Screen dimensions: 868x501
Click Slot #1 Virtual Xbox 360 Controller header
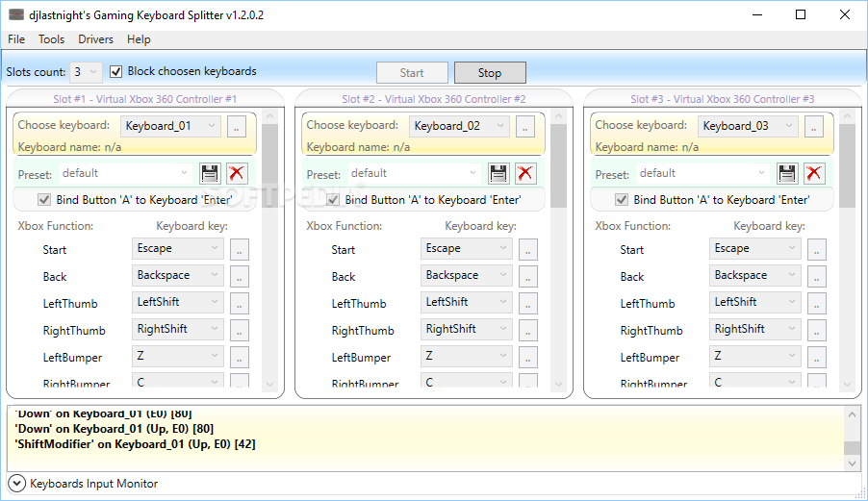pos(145,99)
